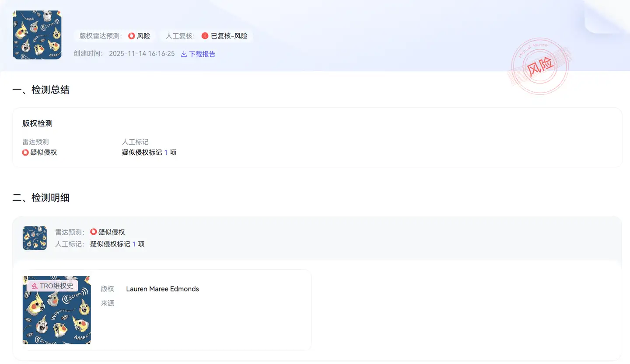The height and width of the screenshot is (364, 630).
Task: Click the gavel icon in the TRO badge
Action: (35, 286)
